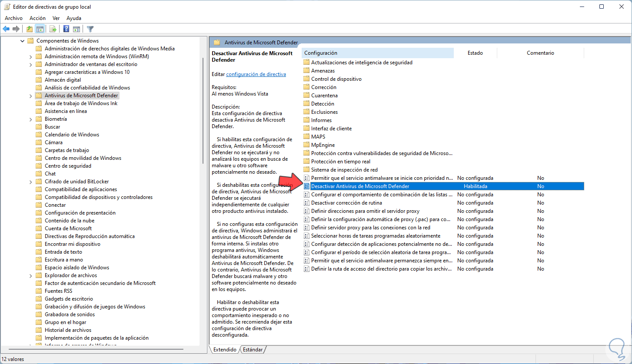
Task: Open the configuración de directiva link
Action: tap(256, 74)
